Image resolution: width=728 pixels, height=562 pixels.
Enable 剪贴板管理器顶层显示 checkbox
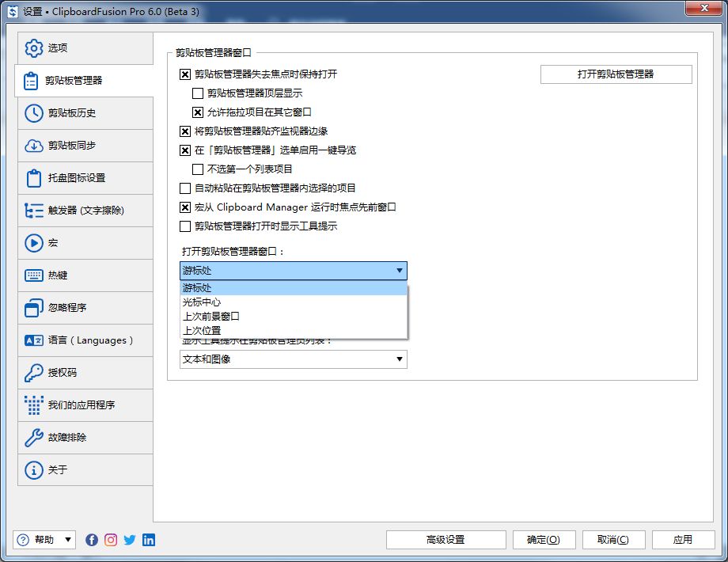pyautogui.click(x=197, y=93)
